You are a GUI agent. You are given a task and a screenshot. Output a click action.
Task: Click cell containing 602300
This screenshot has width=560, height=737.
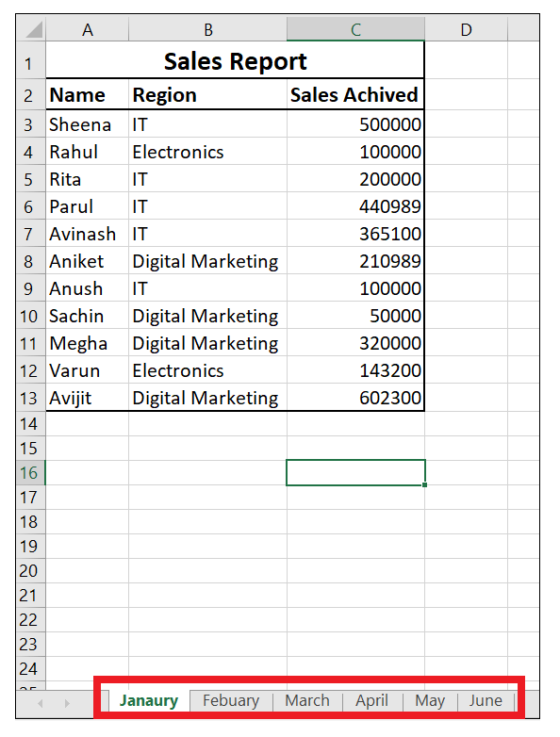(355, 398)
